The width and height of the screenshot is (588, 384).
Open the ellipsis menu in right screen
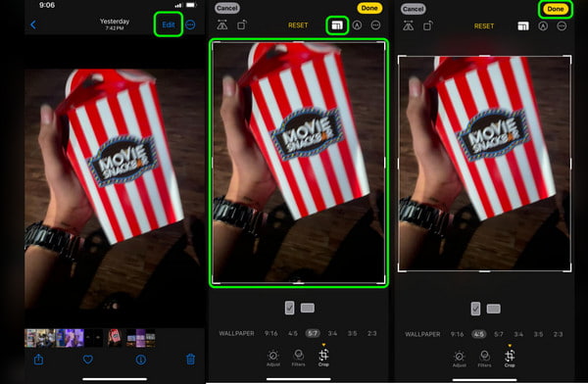click(x=562, y=25)
